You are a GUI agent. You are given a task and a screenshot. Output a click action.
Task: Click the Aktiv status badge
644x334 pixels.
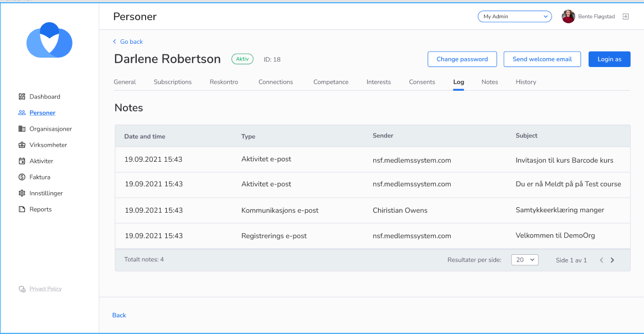pos(243,59)
